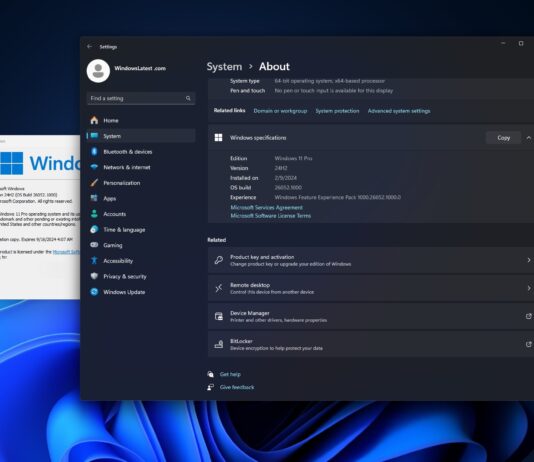The image size is (534, 462).
Task: Click the Network & internet wifi icon
Action: [94, 167]
